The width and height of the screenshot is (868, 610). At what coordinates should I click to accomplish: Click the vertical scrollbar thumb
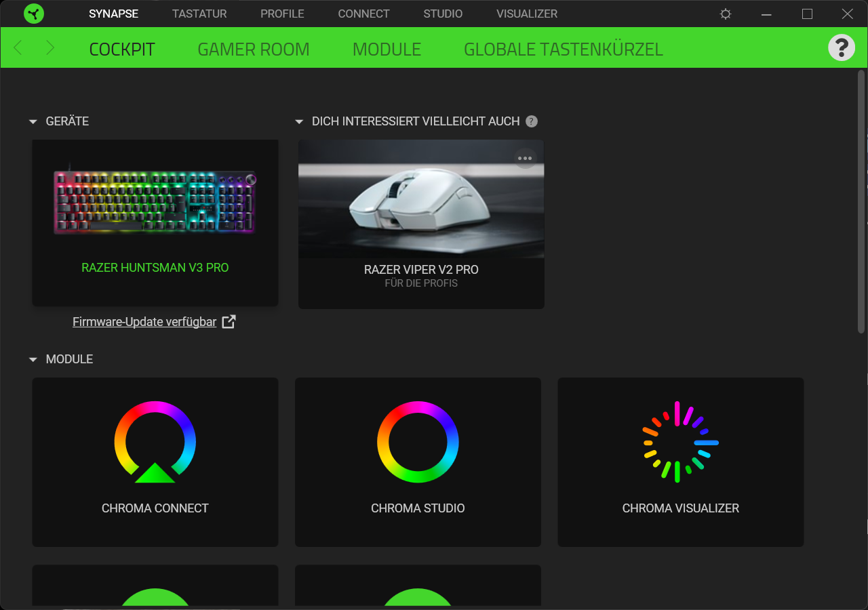point(862,201)
